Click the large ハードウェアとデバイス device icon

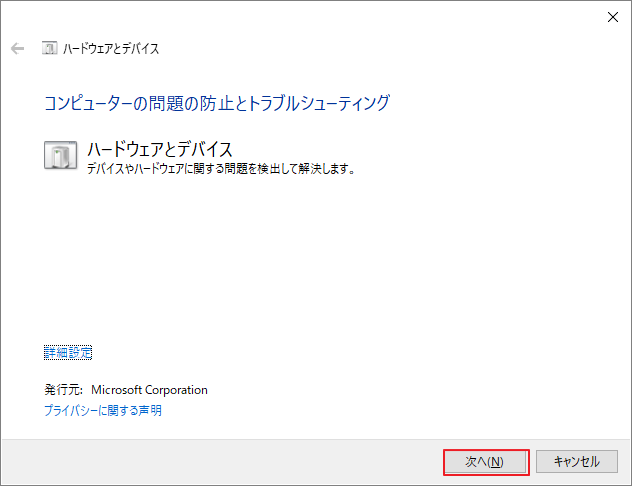pos(60,155)
